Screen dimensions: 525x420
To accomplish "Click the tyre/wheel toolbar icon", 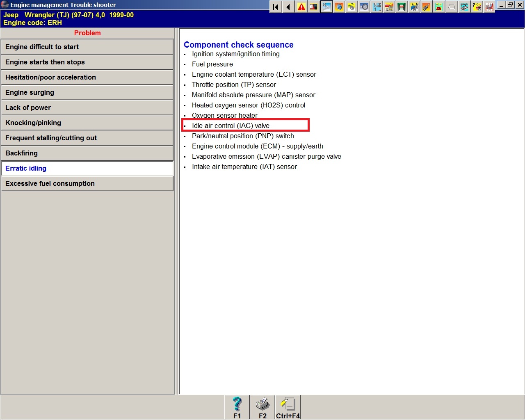I will [x=364, y=7].
